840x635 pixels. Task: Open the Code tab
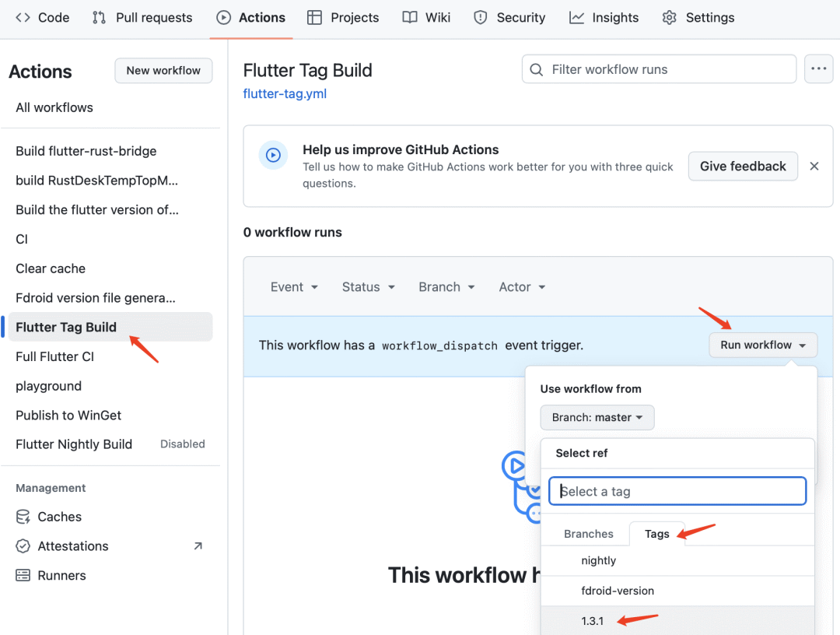click(43, 18)
